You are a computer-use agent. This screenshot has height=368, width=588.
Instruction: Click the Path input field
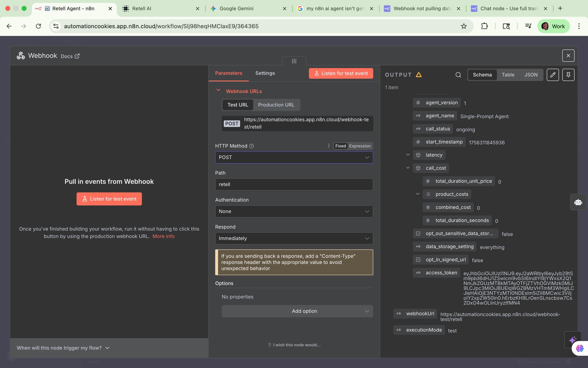(x=294, y=184)
